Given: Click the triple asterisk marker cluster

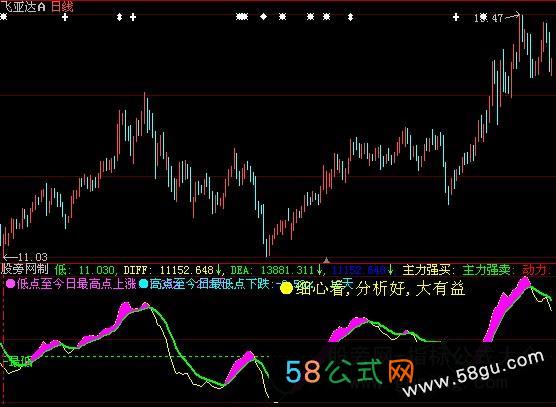Looking at the screenshot, I should coord(242,17).
